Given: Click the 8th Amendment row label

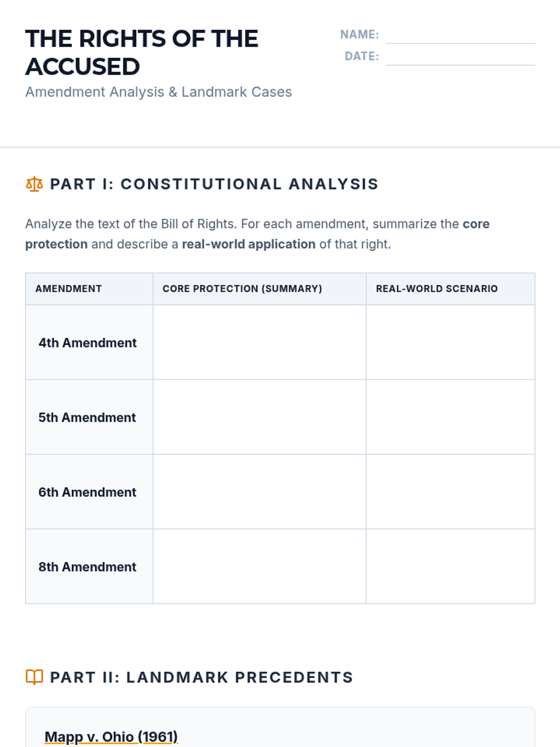Looking at the screenshot, I should pos(88,567).
